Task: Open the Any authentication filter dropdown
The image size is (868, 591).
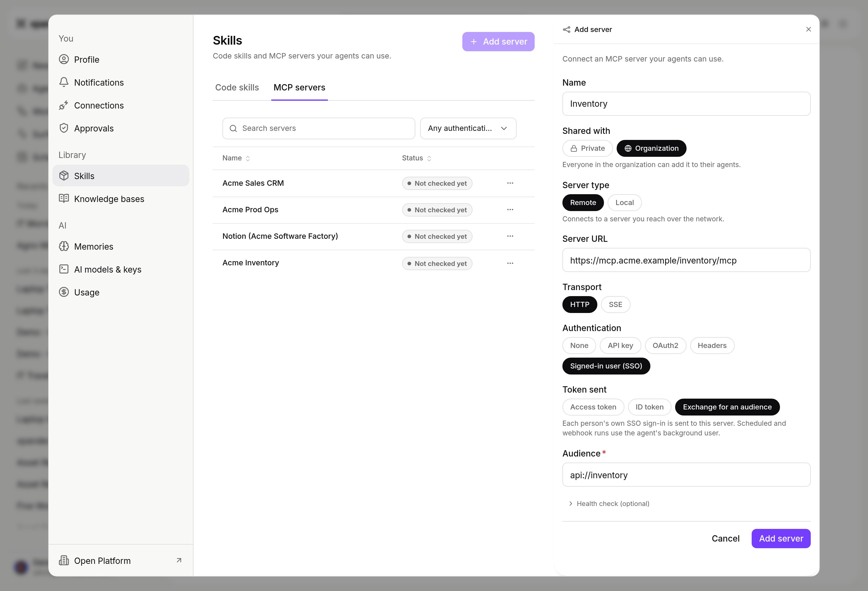Action: (x=468, y=128)
